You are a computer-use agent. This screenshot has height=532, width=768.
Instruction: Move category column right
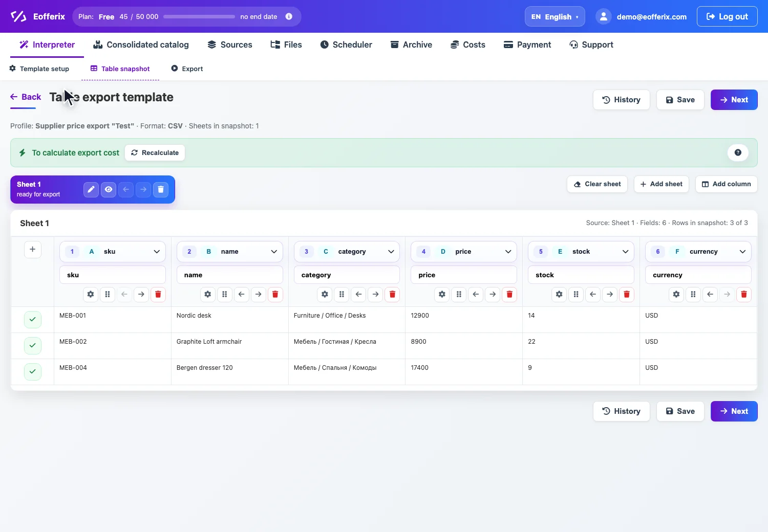pyautogui.click(x=376, y=294)
